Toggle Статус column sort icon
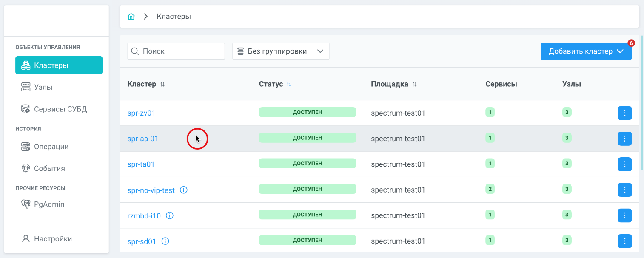The width and height of the screenshot is (644, 258). pos(289,84)
